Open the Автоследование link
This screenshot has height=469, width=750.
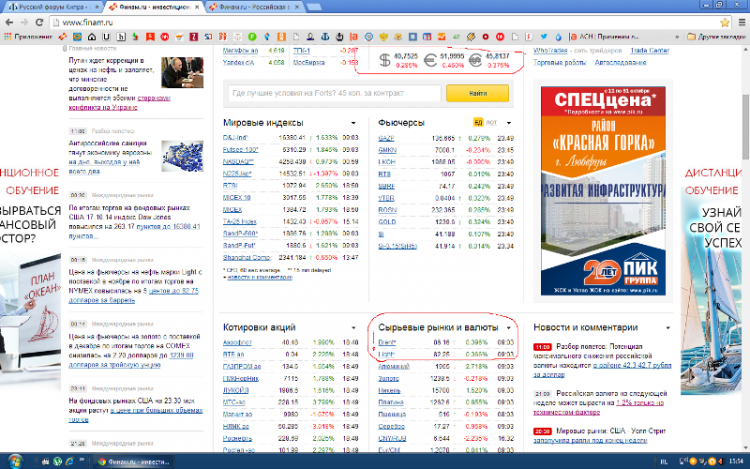[x=620, y=62]
